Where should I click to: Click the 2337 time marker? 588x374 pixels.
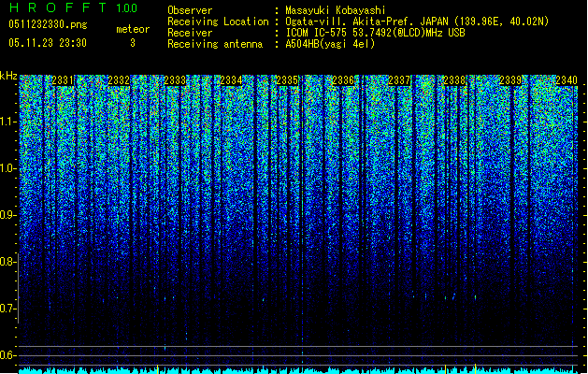(399, 80)
